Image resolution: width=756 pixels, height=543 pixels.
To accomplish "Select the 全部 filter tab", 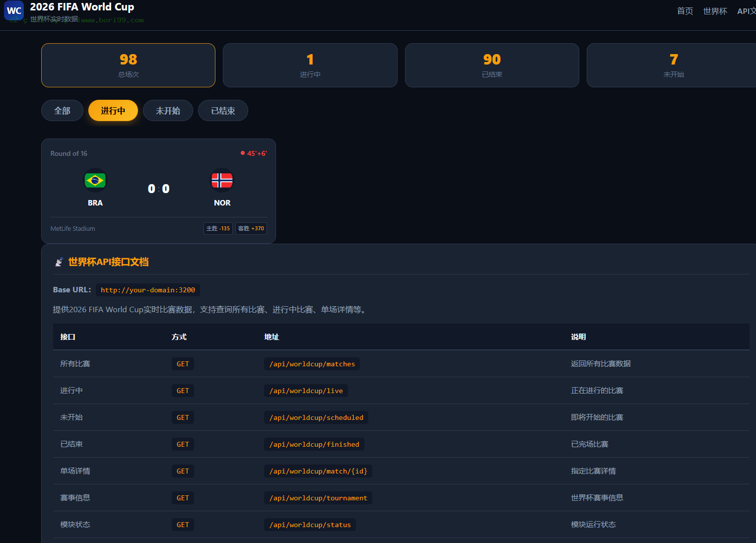I will pyautogui.click(x=62, y=111).
